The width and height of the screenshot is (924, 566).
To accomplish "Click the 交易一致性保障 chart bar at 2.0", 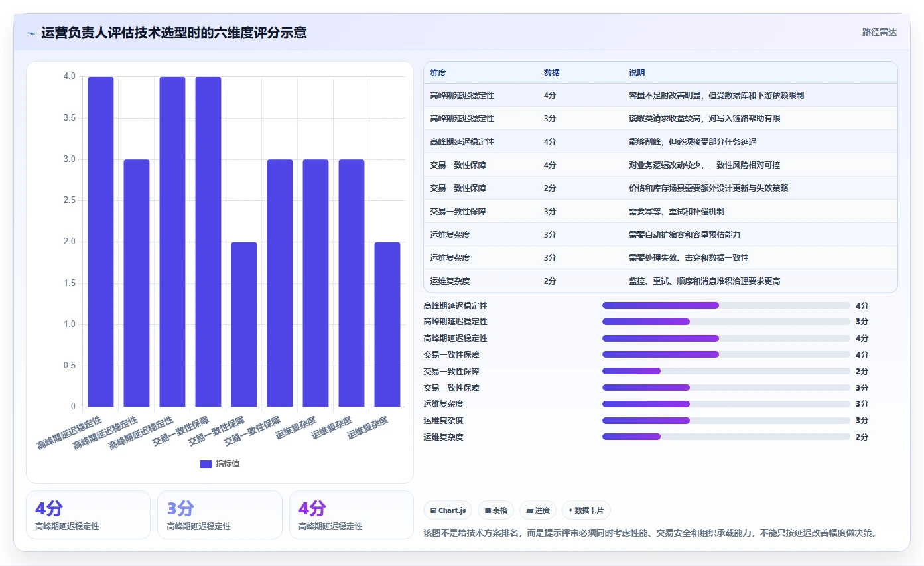I will (x=244, y=324).
